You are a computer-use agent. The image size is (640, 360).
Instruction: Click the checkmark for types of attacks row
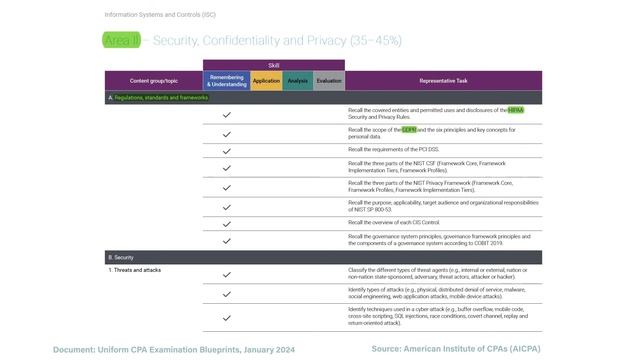point(227,294)
